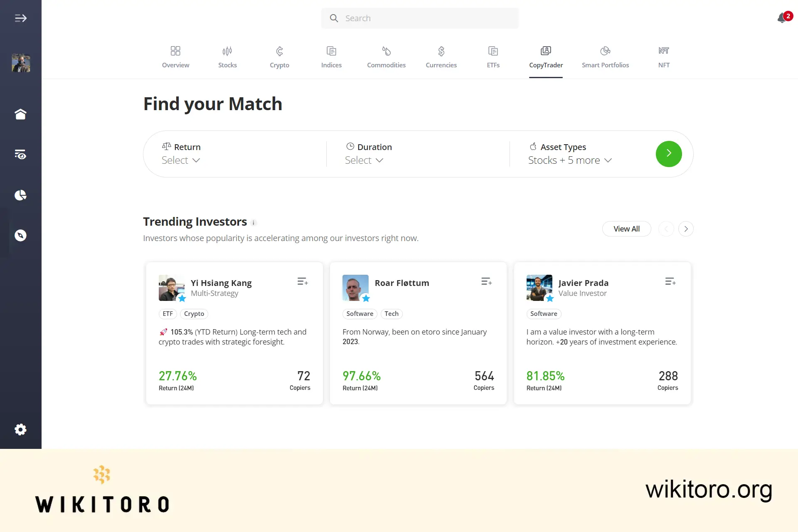The width and height of the screenshot is (798, 532).
Task: Open Settings via the gear icon
Action: [20, 429]
